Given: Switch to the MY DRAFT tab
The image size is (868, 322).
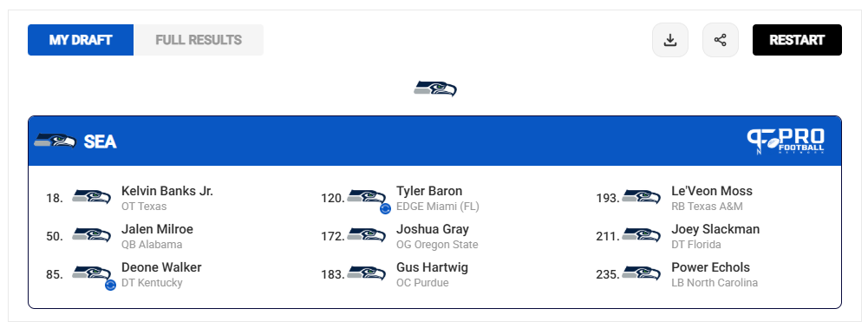Looking at the screenshot, I should click(x=81, y=40).
